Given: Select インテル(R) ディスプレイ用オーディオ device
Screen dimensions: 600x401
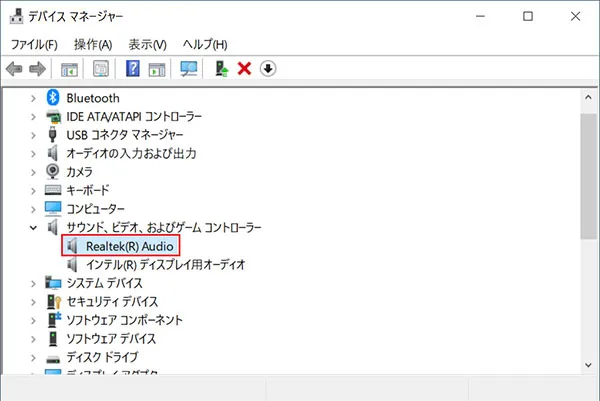Looking at the screenshot, I should [x=165, y=264].
